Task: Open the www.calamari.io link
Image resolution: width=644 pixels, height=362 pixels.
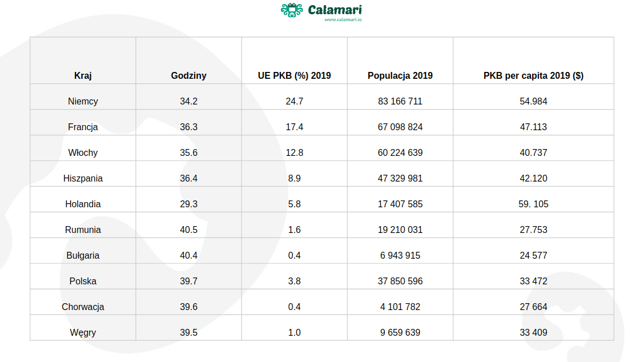Action: [343, 19]
